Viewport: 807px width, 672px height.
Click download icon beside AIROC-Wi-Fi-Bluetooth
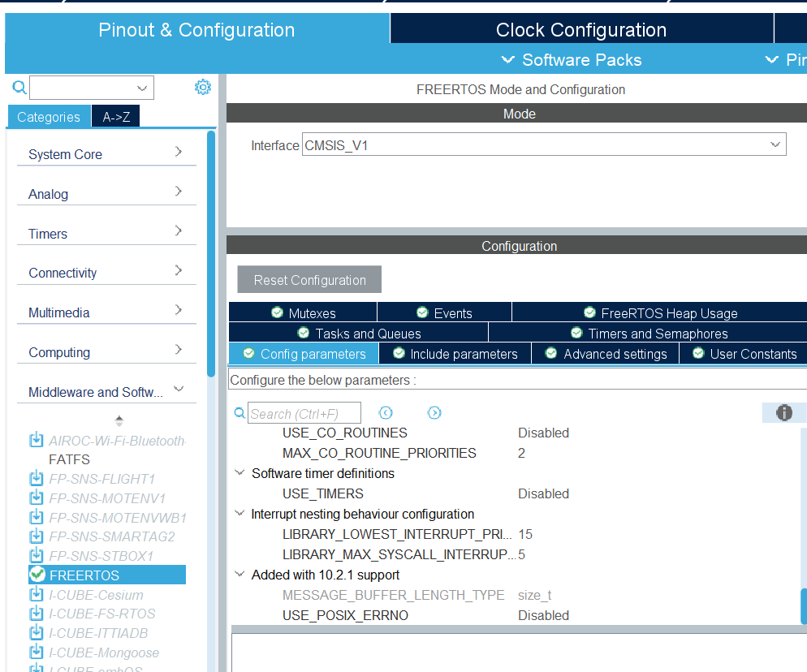[36, 441]
